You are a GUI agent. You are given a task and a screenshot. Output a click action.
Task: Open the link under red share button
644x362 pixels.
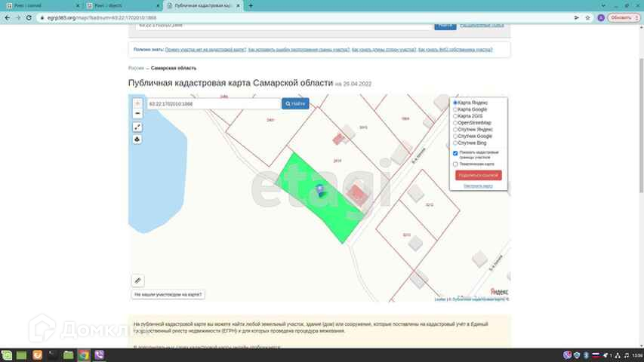(x=478, y=186)
